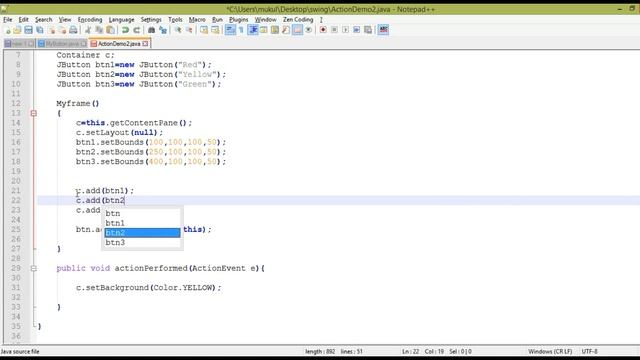The image size is (640, 360).
Task: Click the ABC spell check icon
Action: click(383, 30)
